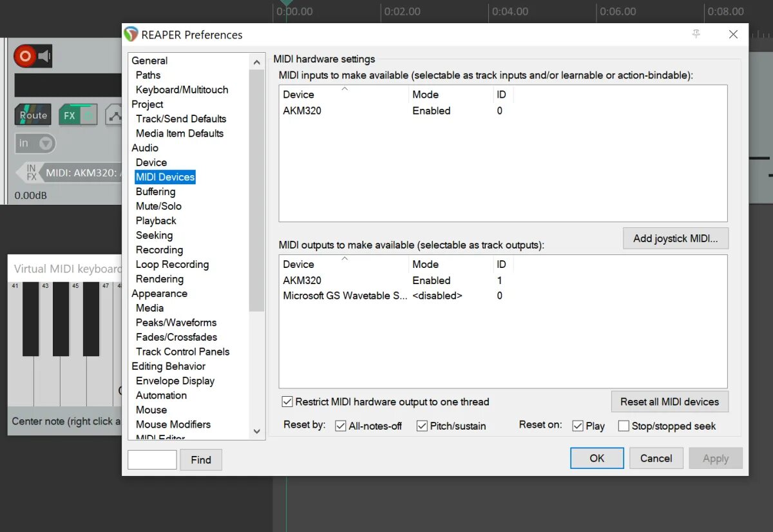Open Buffering preferences page

pyautogui.click(x=155, y=192)
